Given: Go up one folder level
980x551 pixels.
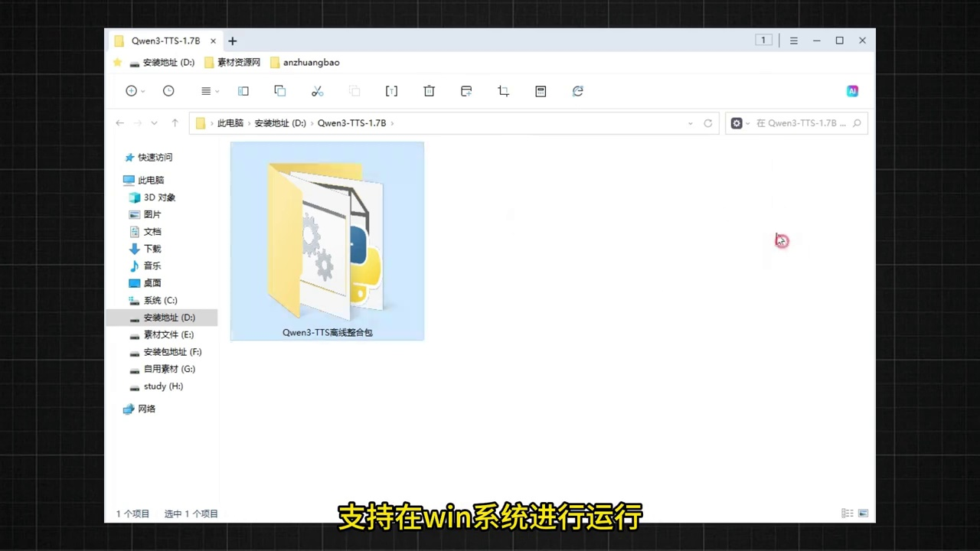Looking at the screenshot, I should point(175,123).
